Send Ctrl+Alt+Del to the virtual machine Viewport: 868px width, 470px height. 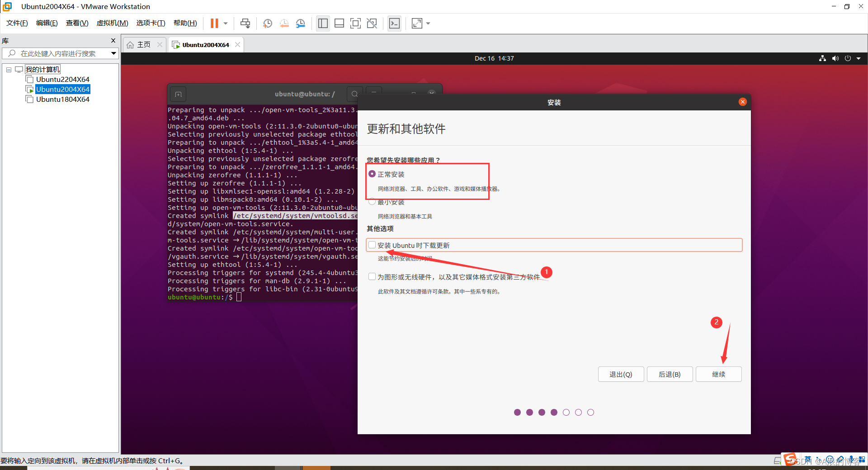245,23
